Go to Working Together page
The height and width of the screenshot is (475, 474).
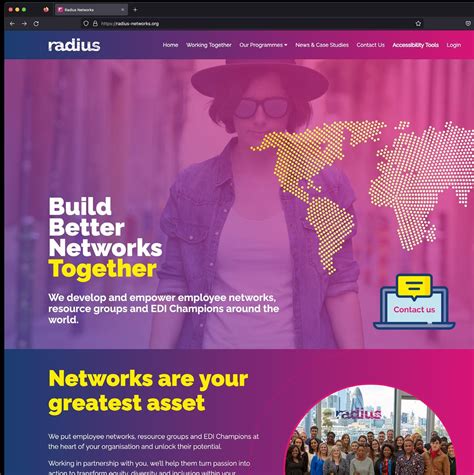coord(209,45)
